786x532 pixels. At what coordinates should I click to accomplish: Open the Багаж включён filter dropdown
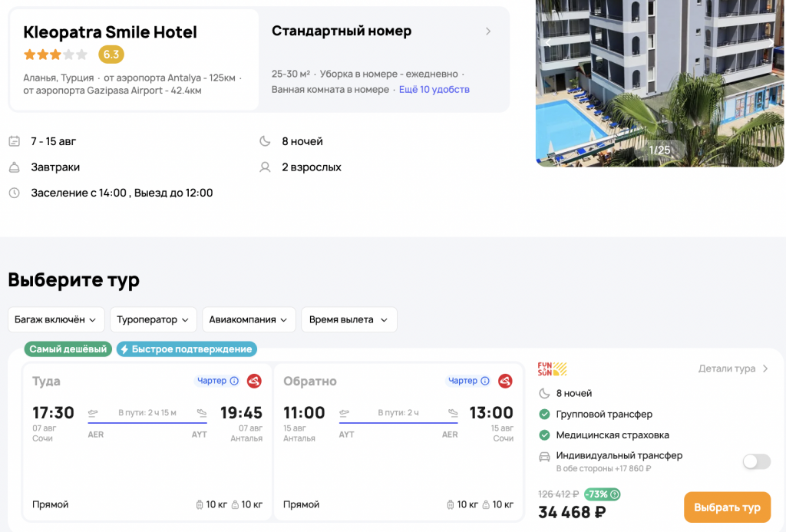pos(56,320)
